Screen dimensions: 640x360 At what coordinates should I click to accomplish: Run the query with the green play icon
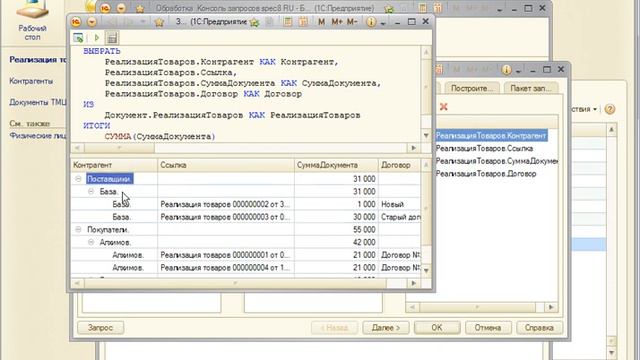point(97,38)
